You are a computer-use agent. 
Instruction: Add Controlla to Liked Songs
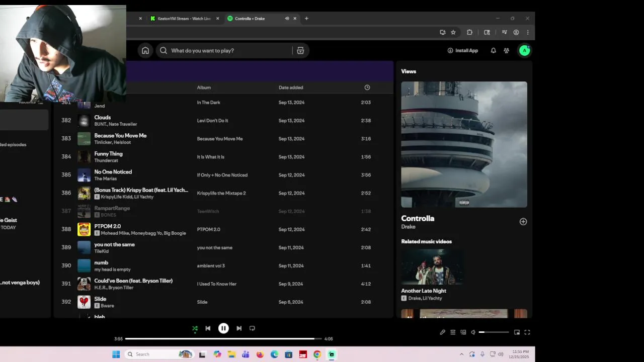[x=523, y=222]
